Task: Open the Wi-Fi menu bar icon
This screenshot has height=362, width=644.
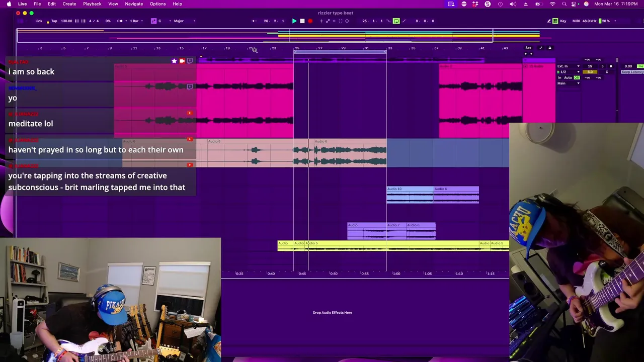Action: (552, 4)
